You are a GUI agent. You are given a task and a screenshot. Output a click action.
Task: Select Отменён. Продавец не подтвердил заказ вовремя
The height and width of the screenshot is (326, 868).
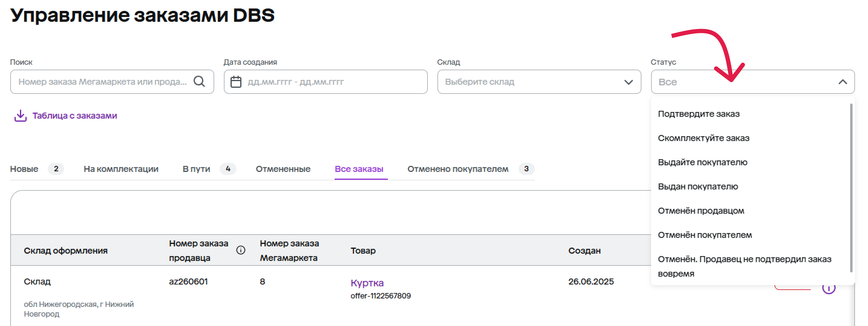[745, 266]
